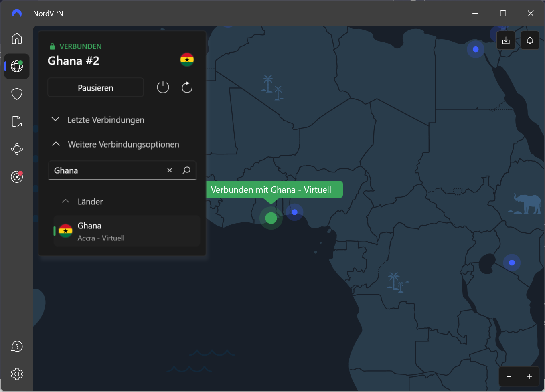Screen dimensions: 545x392
Task: Click the green connected Ghana map pin
Action: point(271,218)
